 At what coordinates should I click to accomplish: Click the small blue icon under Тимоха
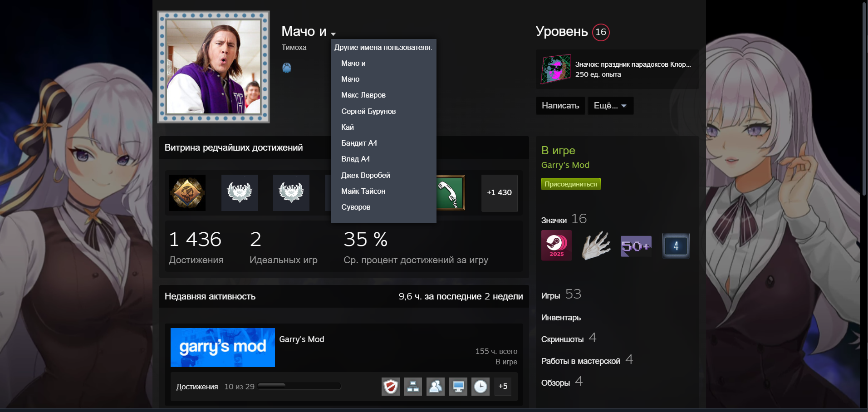coord(287,68)
